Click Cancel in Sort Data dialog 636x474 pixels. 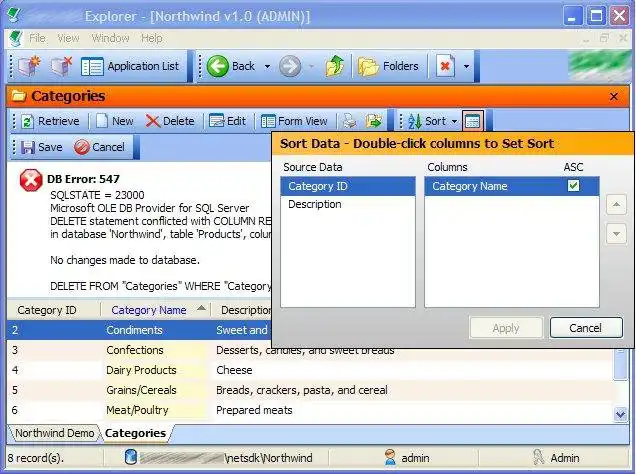pos(586,328)
